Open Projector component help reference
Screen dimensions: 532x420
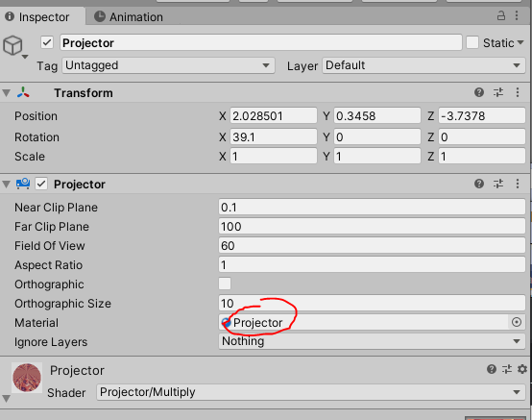click(479, 184)
